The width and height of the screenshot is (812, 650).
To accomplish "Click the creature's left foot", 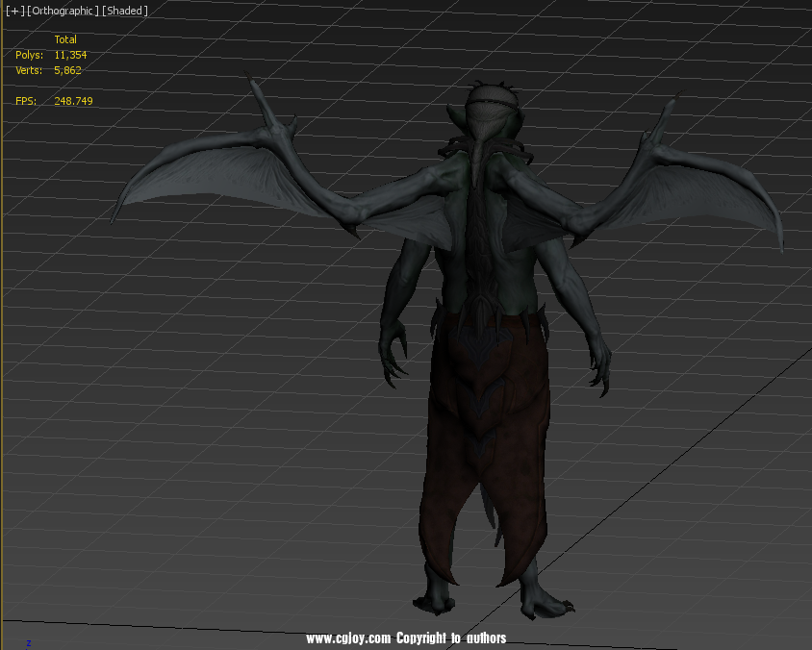I will [435, 598].
